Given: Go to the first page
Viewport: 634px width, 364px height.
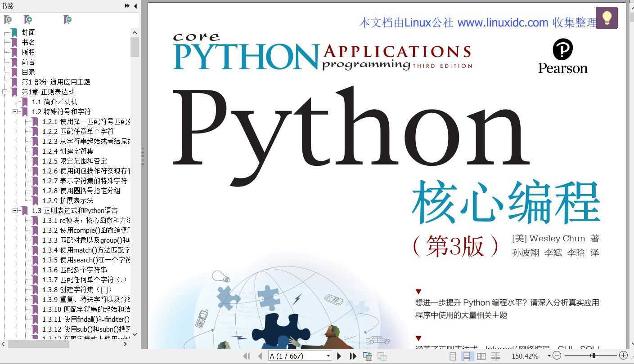Looking at the screenshot, I should coord(247,356).
